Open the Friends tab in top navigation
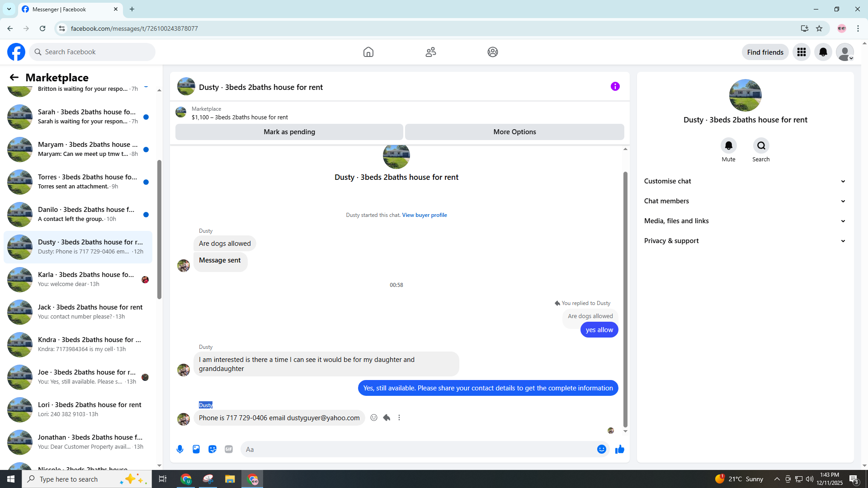Screen dimensions: 868x488 (x=430, y=52)
